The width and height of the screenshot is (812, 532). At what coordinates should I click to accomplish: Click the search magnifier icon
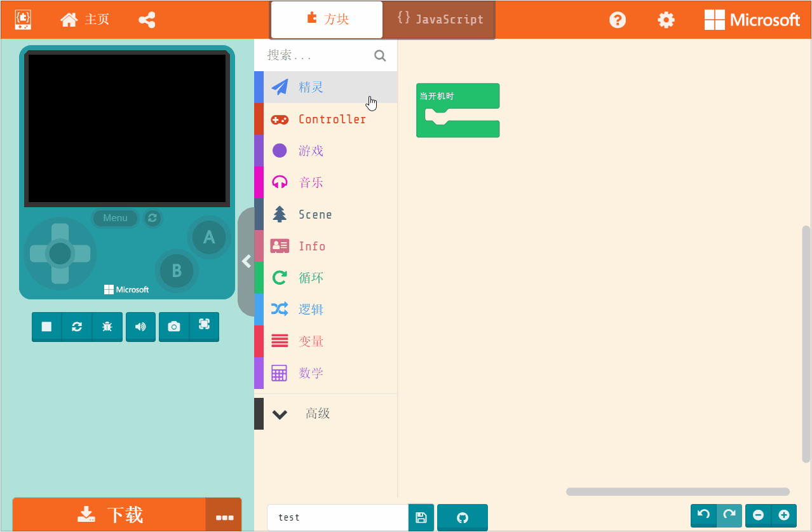pyautogui.click(x=380, y=55)
